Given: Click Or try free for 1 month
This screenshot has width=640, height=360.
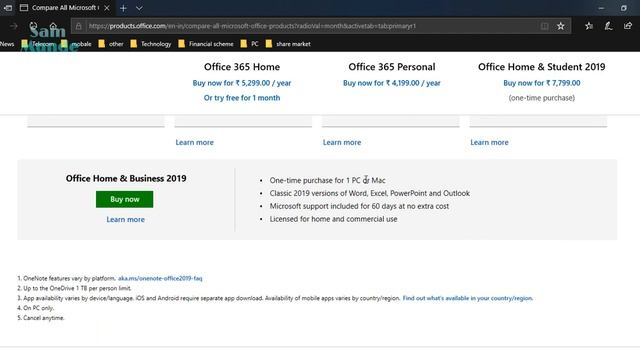Looking at the screenshot, I should click(x=242, y=98).
